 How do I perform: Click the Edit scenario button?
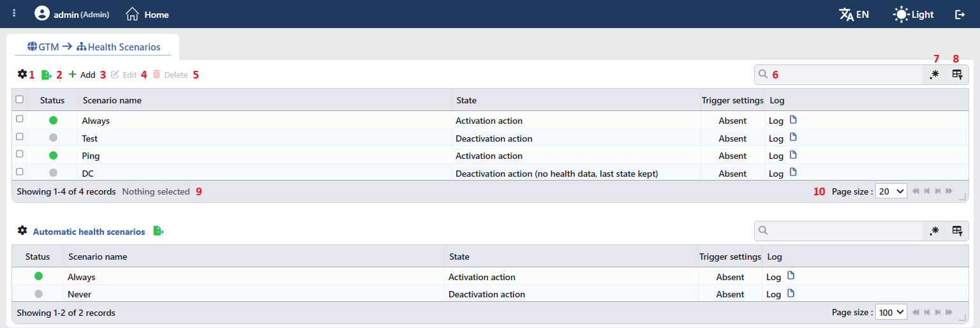[x=124, y=75]
